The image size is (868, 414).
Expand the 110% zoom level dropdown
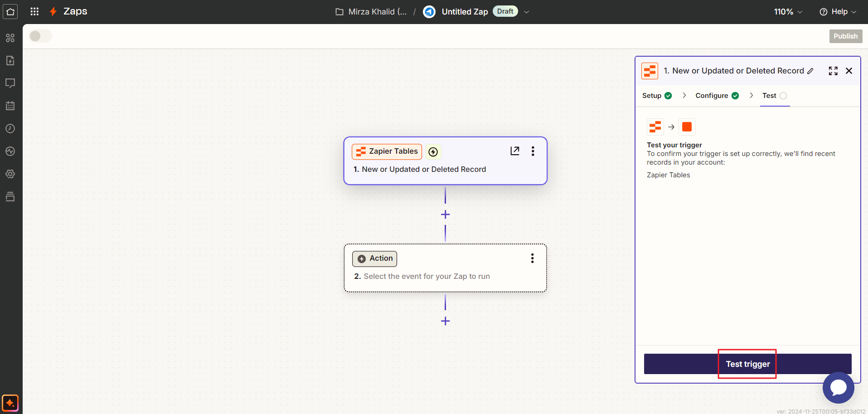click(788, 12)
